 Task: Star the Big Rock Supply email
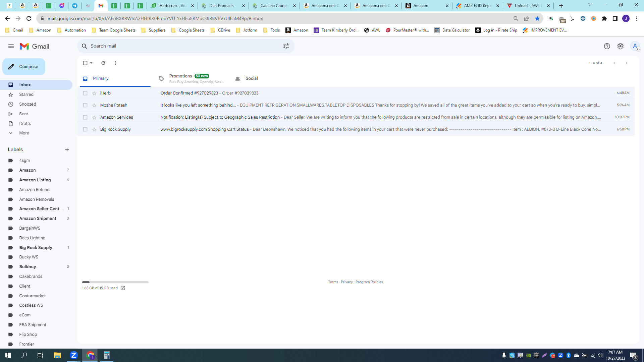(94, 129)
